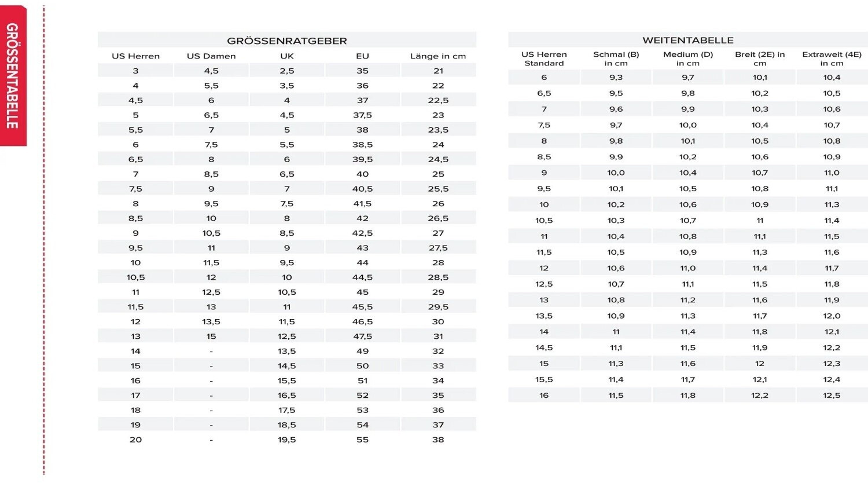The height and width of the screenshot is (483, 868).
Task: Select the US Herren column header
Action: (135, 56)
